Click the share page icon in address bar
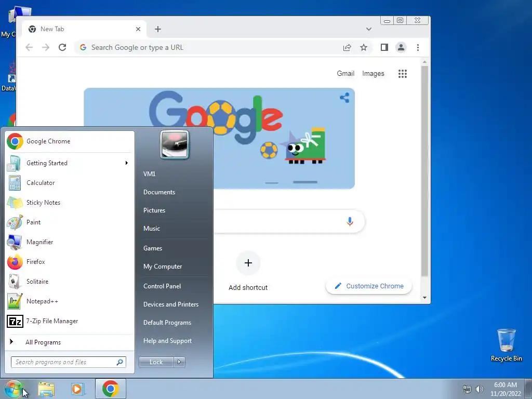The width and height of the screenshot is (532, 399). point(347,47)
